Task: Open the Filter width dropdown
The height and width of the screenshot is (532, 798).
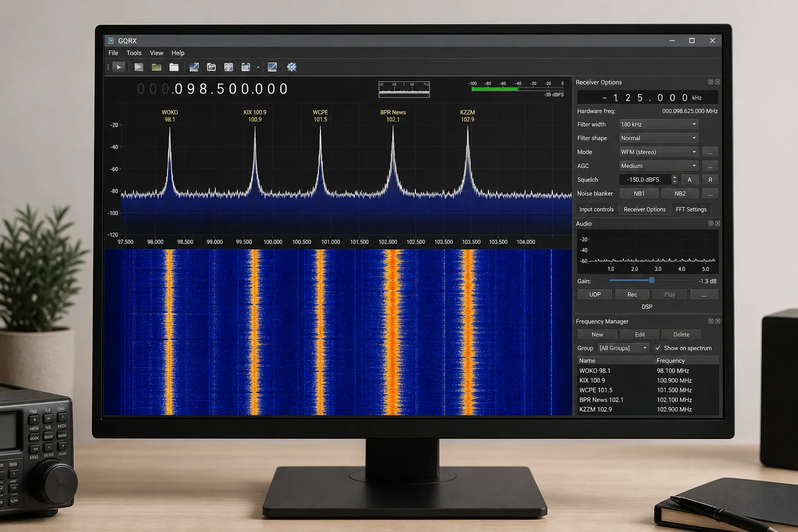Action: (x=658, y=124)
